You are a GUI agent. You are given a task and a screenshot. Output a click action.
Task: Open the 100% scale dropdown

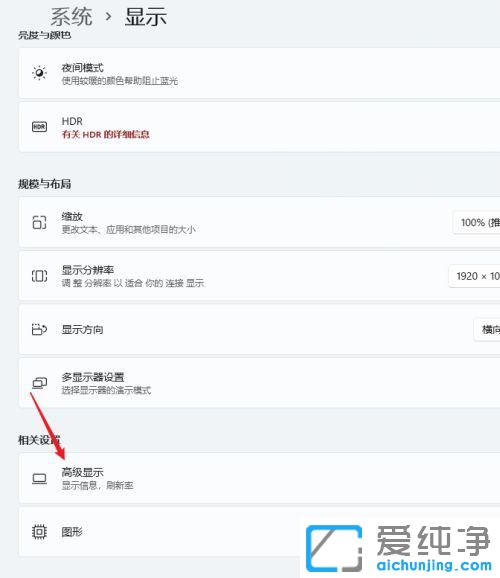(476, 222)
